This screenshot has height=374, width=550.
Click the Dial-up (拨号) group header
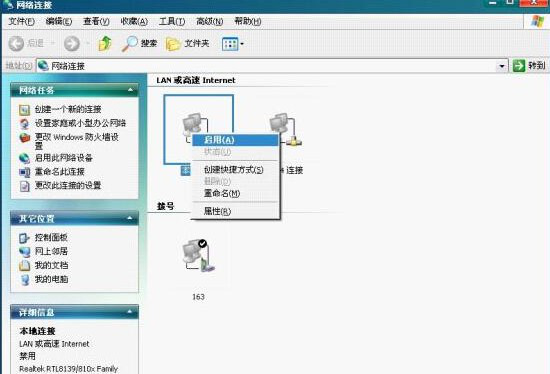click(165, 206)
